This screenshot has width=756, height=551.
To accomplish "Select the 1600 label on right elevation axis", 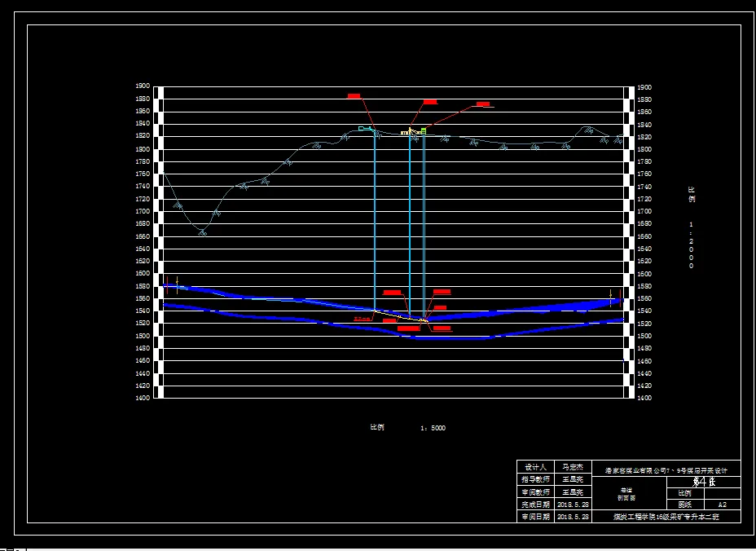I will pos(644,274).
